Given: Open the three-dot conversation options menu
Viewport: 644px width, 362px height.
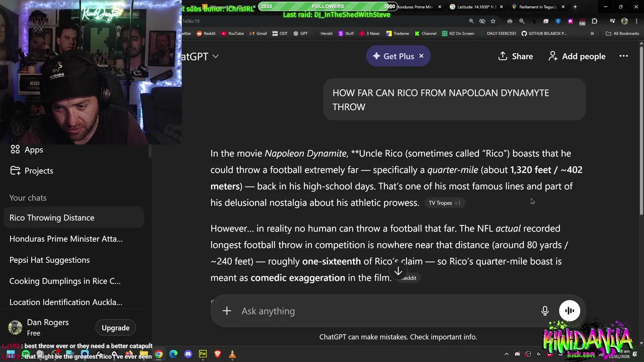Looking at the screenshot, I should (623, 56).
